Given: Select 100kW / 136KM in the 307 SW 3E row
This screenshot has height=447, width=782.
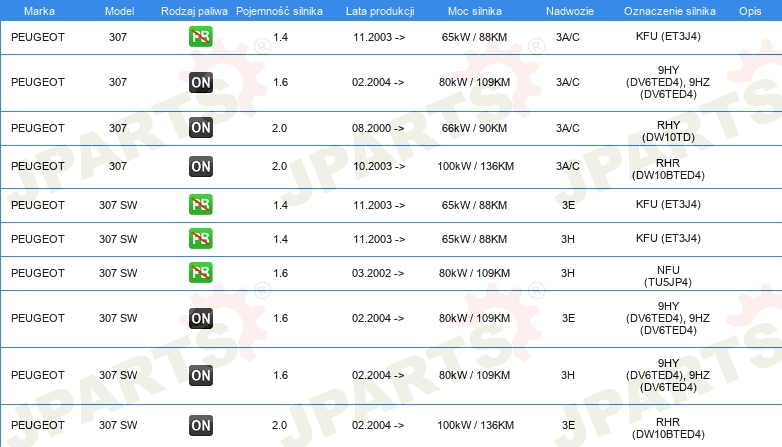Looking at the screenshot, I should [475, 425].
